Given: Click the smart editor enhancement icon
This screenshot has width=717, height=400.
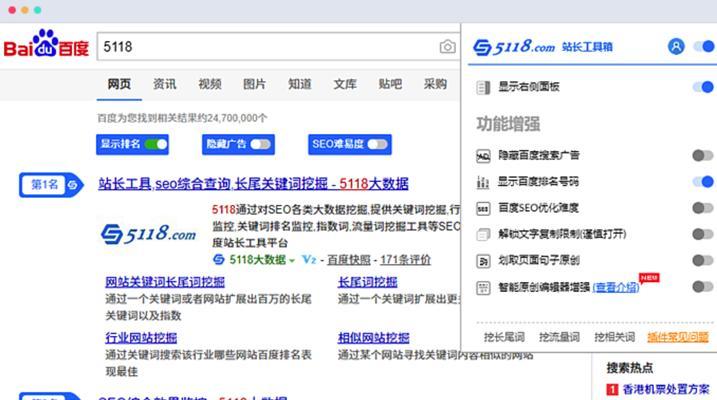Looking at the screenshot, I should coord(483,288).
